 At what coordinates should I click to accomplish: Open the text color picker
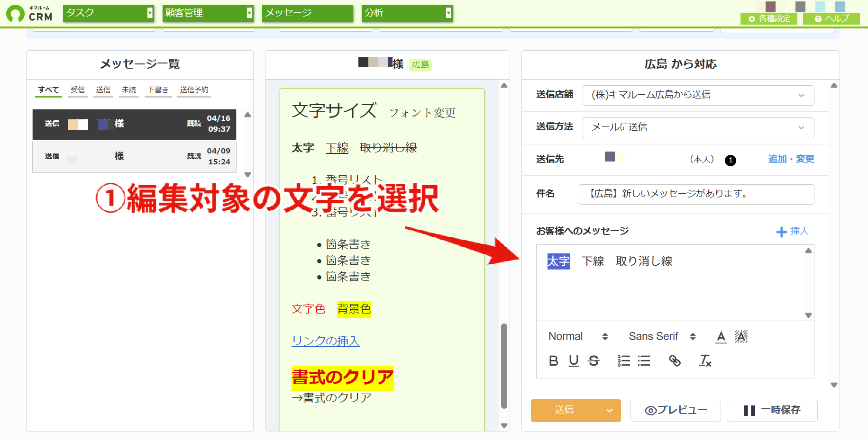click(x=721, y=337)
